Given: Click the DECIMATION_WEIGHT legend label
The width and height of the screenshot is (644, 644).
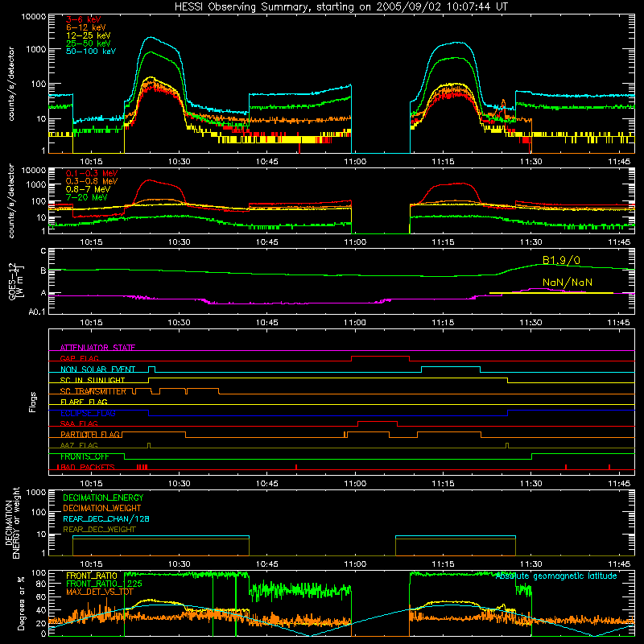Looking at the screenshot, I should 102,508.
